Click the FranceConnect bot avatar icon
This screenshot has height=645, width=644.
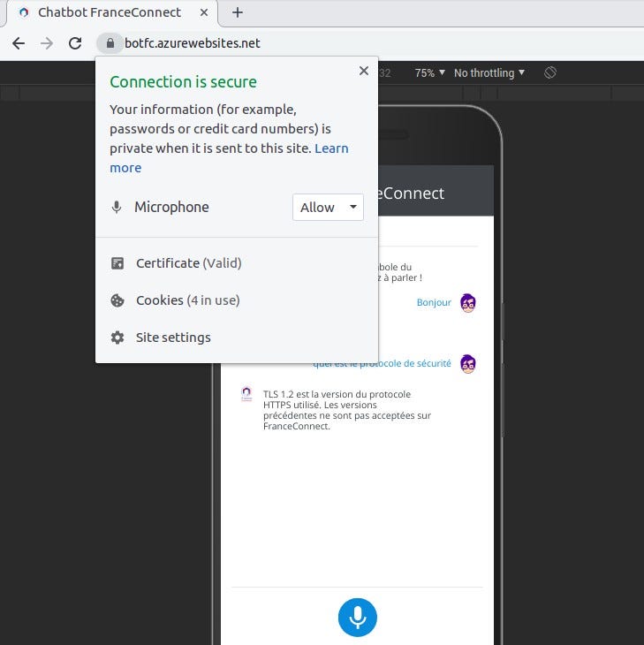[x=246, y=394]
